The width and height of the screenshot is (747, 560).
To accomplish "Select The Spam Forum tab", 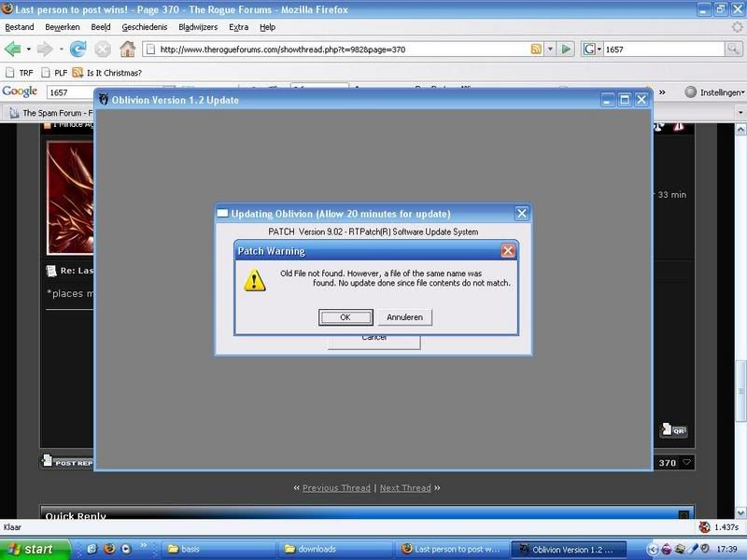I will click(x=51, y=113).
